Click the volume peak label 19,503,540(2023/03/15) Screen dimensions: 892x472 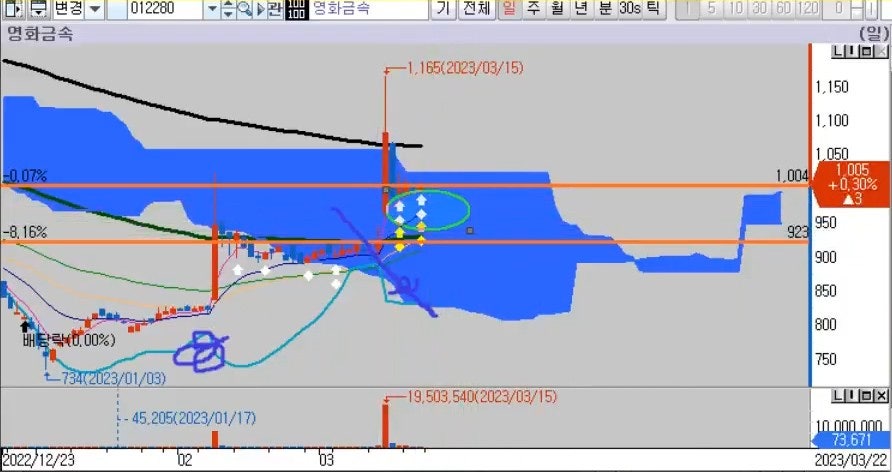[482, 396]
